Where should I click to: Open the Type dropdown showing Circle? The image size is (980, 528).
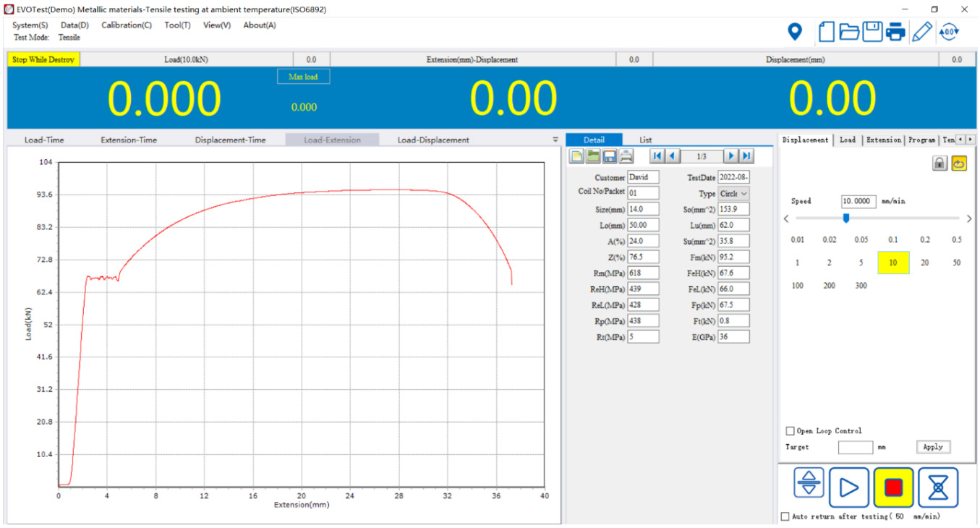(733, 194)
